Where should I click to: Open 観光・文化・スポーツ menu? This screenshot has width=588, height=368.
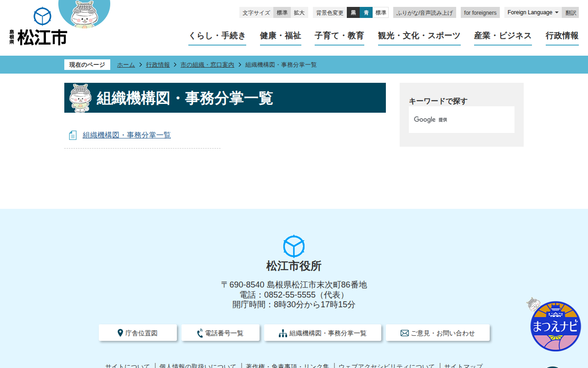point(419,36)
